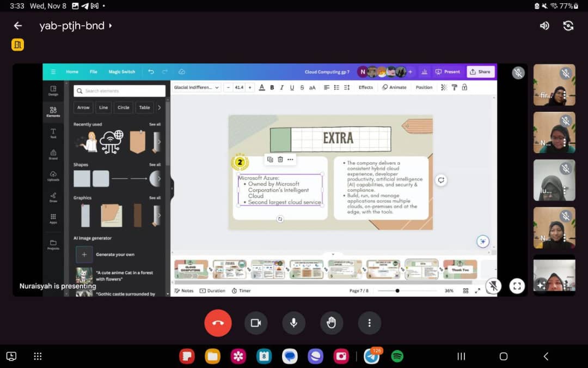Viewport: 588px width, 368px height.
Task: Collapse the page thumbnails strip
Action: [x=333, y=254]
